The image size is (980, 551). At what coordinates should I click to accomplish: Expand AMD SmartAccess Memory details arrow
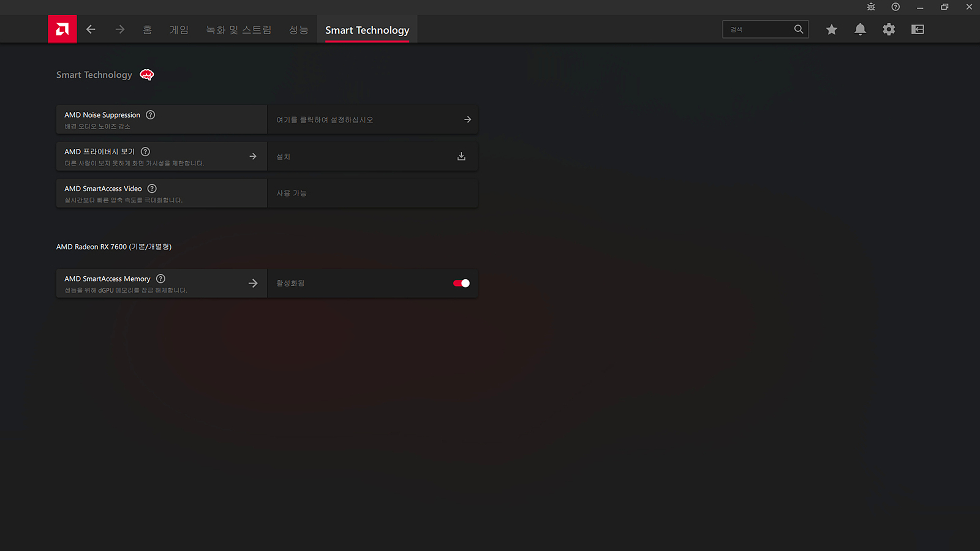coord(253,283)
